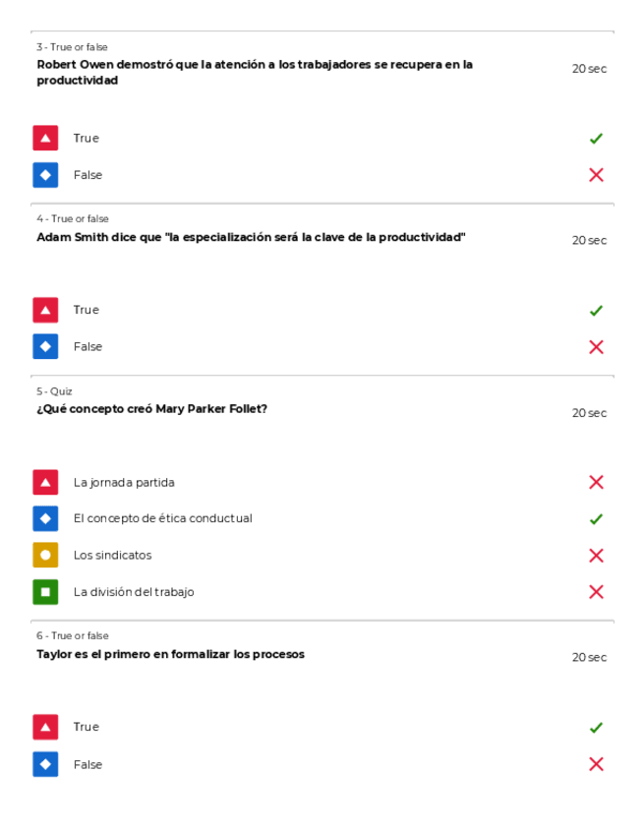The image size is (644, 834).
Task: Click the Mary Parker Follet question title
Action: point(151,409)
